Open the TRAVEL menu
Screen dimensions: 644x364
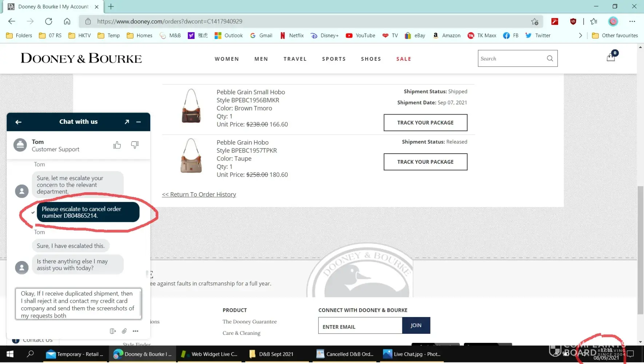(x=295, y=59)
